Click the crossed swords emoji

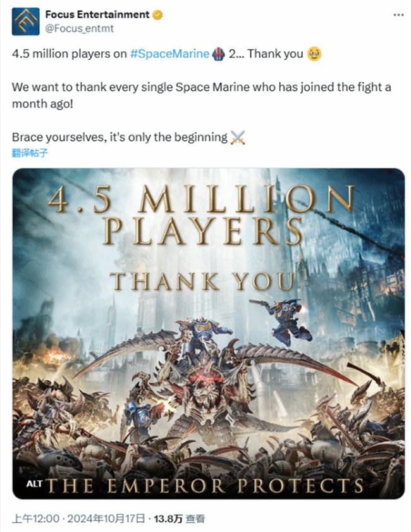[x=238, y=137]
